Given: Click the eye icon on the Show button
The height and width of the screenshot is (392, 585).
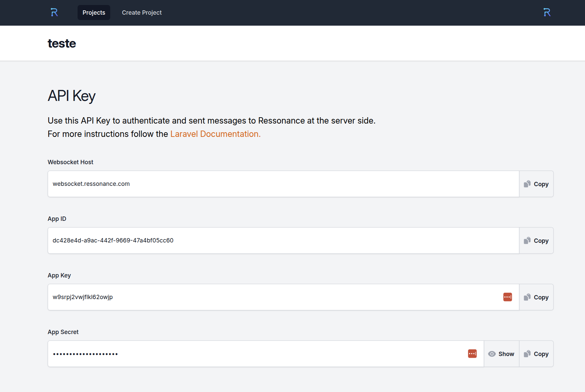Looking at the screenshot, I should (492, 354).
